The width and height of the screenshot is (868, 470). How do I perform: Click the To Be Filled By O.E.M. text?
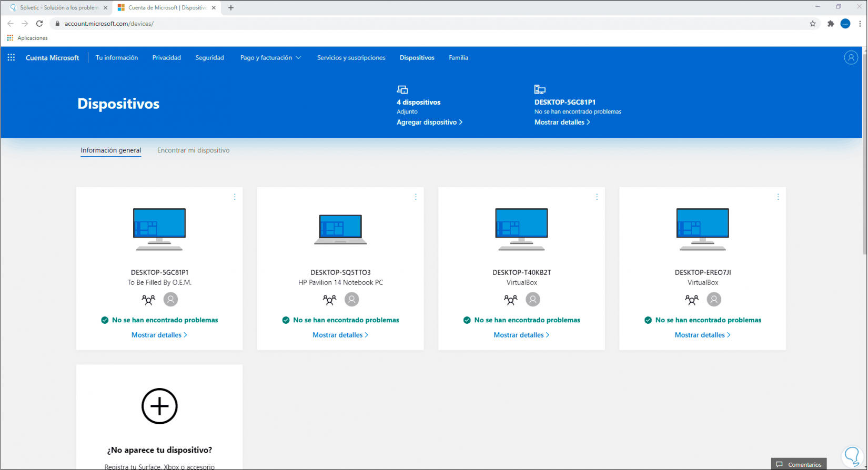pyautogui.click(x=159, y=282)
